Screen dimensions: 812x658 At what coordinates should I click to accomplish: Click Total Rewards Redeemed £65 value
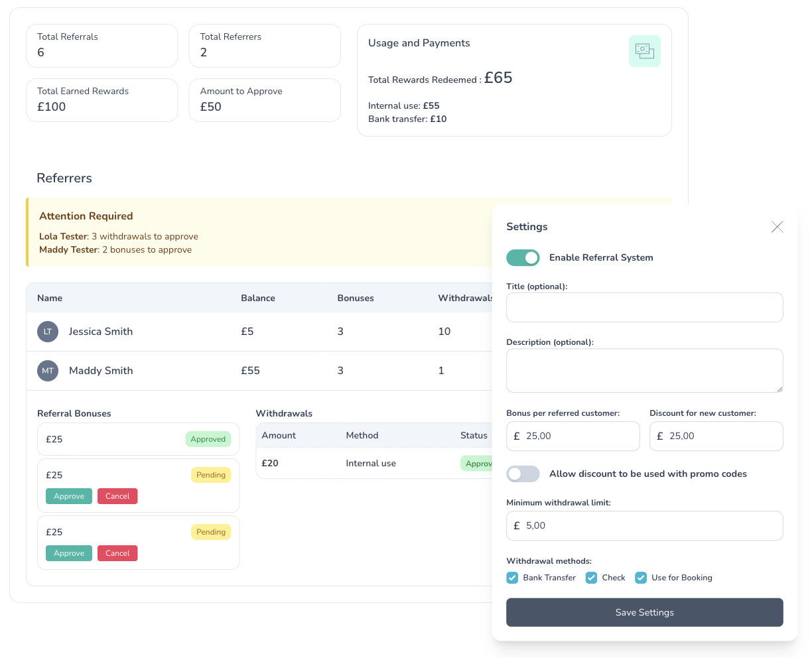pyautogui.click(x=498, y=78)
